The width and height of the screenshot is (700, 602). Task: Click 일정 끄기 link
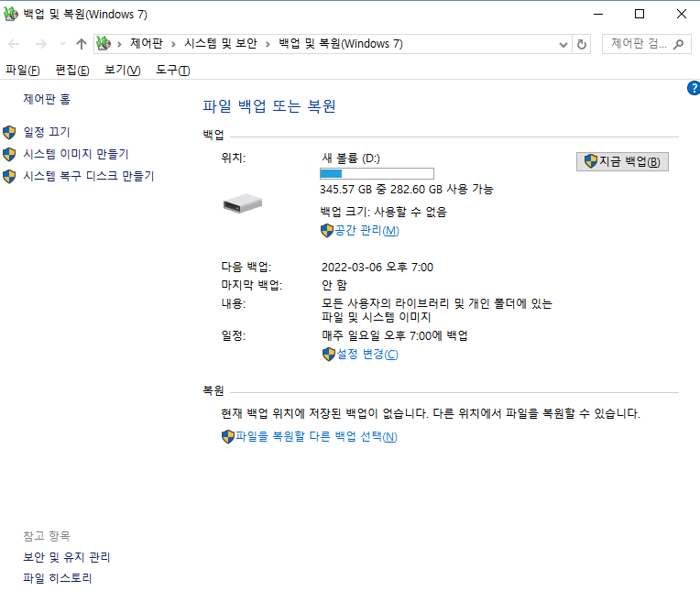pos(47,132)
